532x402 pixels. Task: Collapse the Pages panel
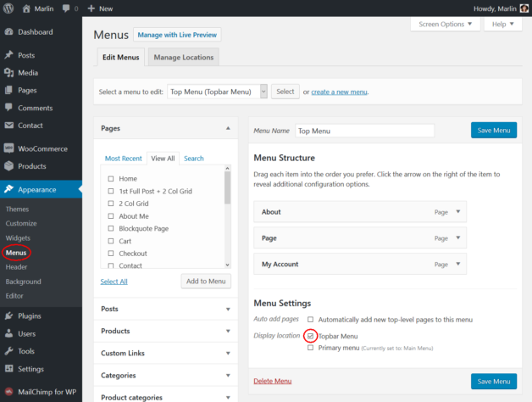(x=228, y=128)
